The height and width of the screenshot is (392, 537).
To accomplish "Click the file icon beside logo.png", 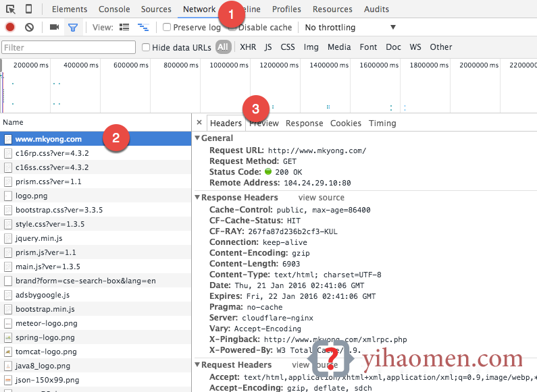I will pyautogui.click(x=8, y=196).
